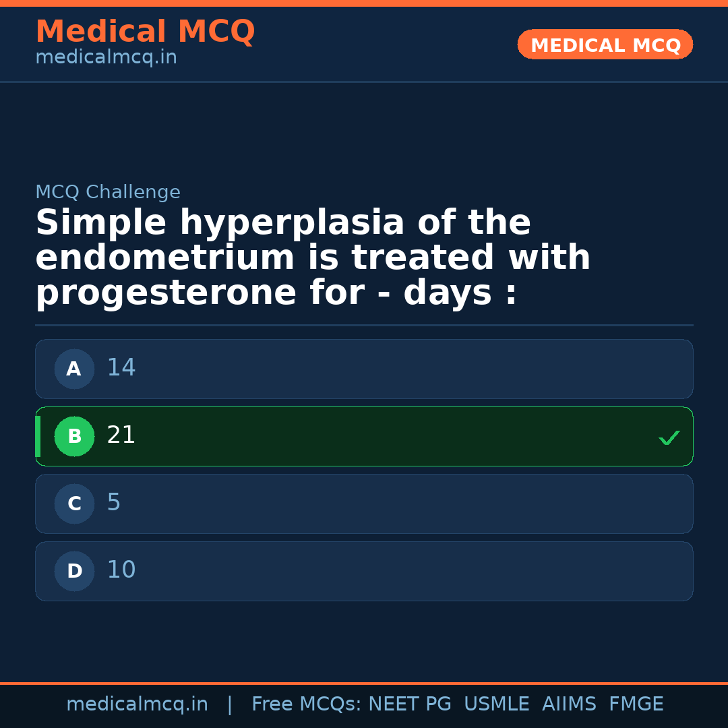728x728 pixels.
Task: Click USMLE in the footer
Action: pos(496,704)
